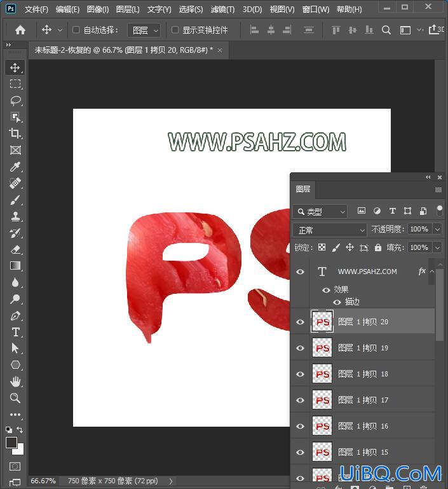This screenshot has height=489, width=448.
Task: Open the 不透明度 opacity dropdown arrow
Action: (437, 229)
